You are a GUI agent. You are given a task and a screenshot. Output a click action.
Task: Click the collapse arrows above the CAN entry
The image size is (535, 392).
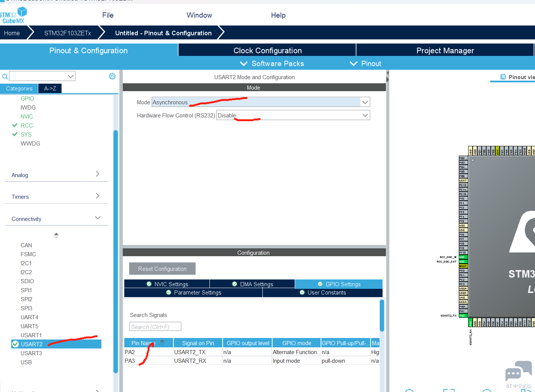tap(56, 236)
